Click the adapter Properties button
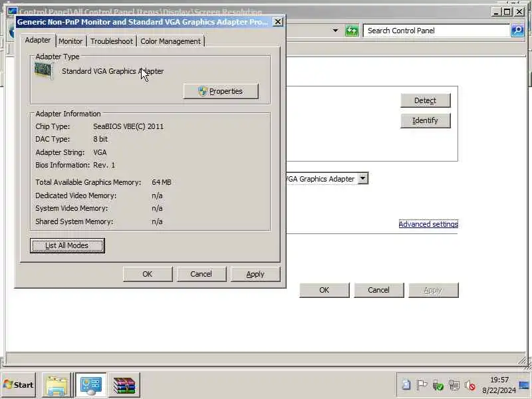 (221, 91)
